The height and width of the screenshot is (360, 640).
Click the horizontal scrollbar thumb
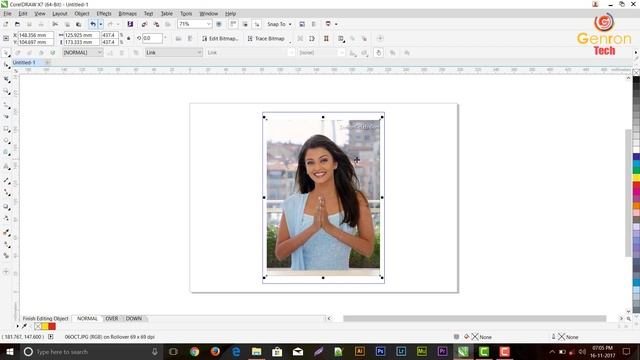click(474, 318)
